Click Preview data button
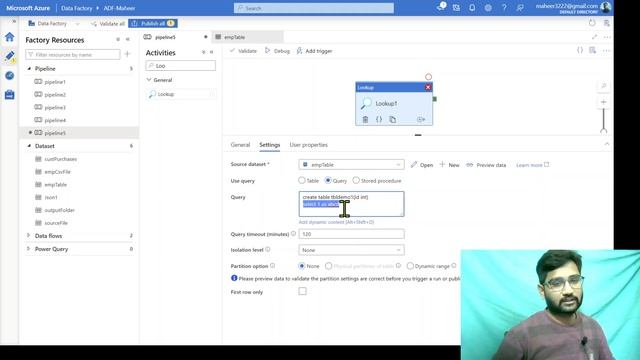 pyautogui.click(x=486, y=165)
